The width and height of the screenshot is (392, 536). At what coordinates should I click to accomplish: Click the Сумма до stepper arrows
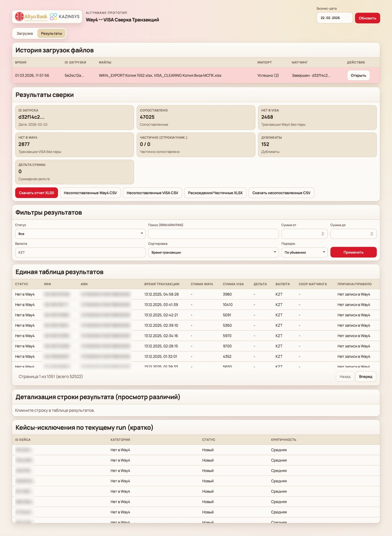pos(372,234)
